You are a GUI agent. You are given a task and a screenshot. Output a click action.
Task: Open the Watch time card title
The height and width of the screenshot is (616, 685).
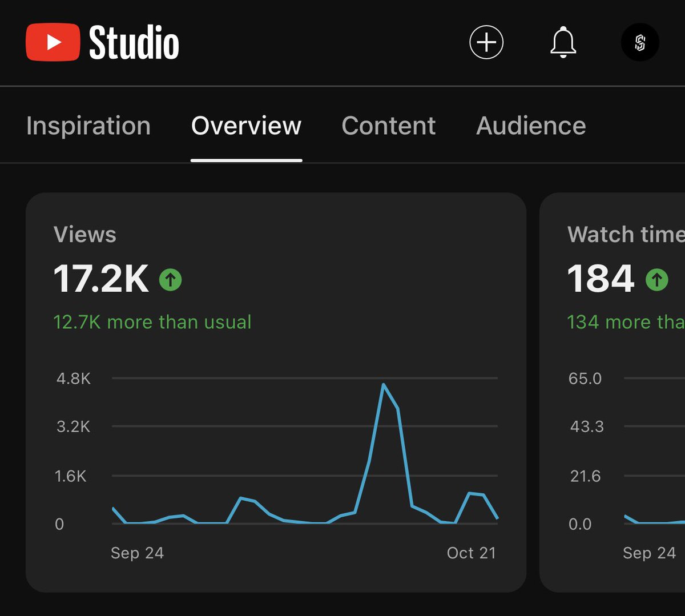click(626, 235)
